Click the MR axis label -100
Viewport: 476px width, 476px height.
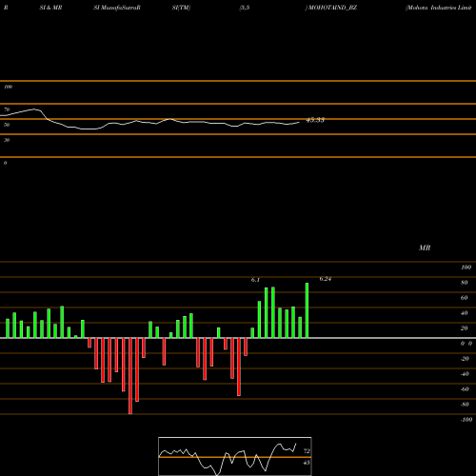tap(466, 420)
